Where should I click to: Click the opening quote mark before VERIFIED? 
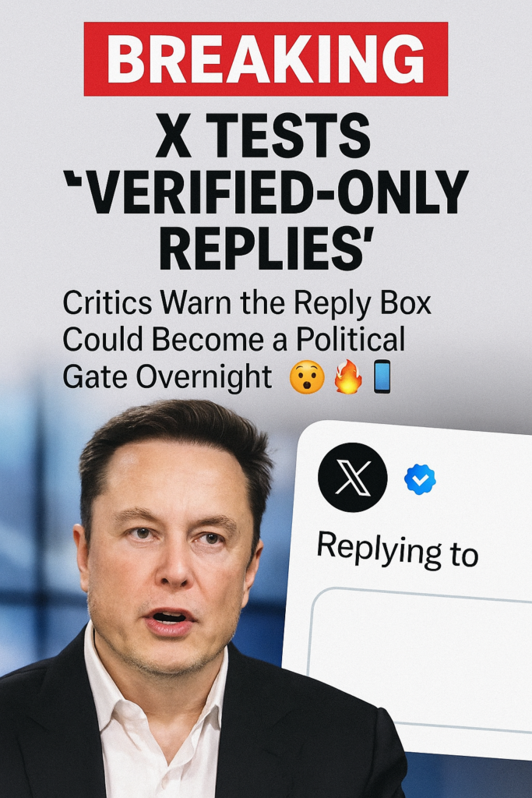click(71, 178)
